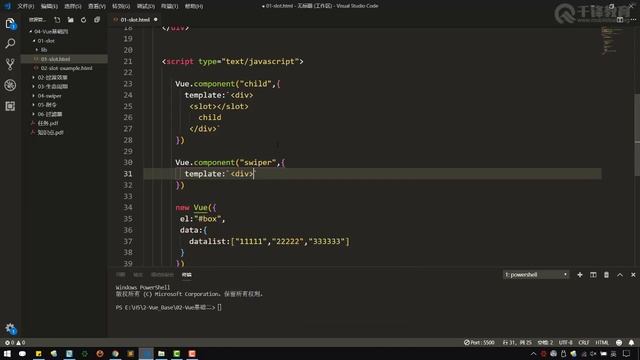Click the New File icon in explorer header

click(x=57, y=20)
